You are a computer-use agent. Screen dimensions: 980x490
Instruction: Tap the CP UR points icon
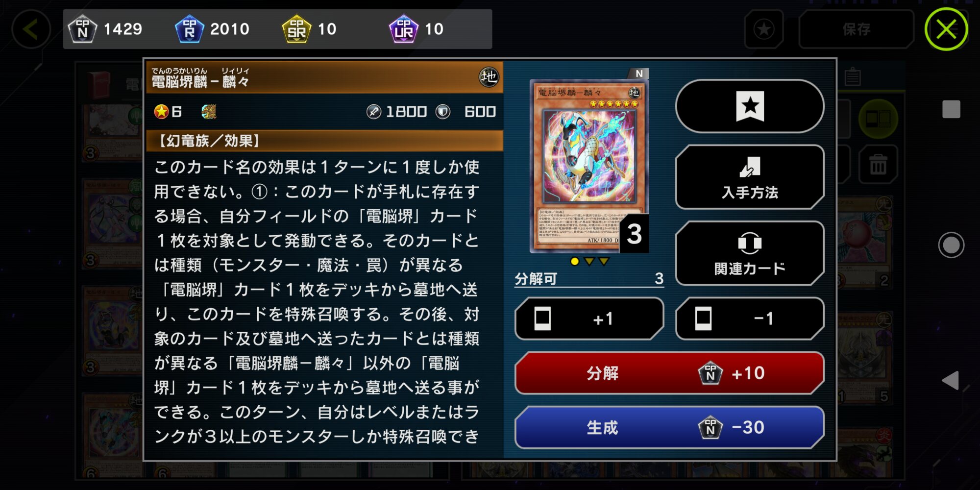click(x=403, y=29)
